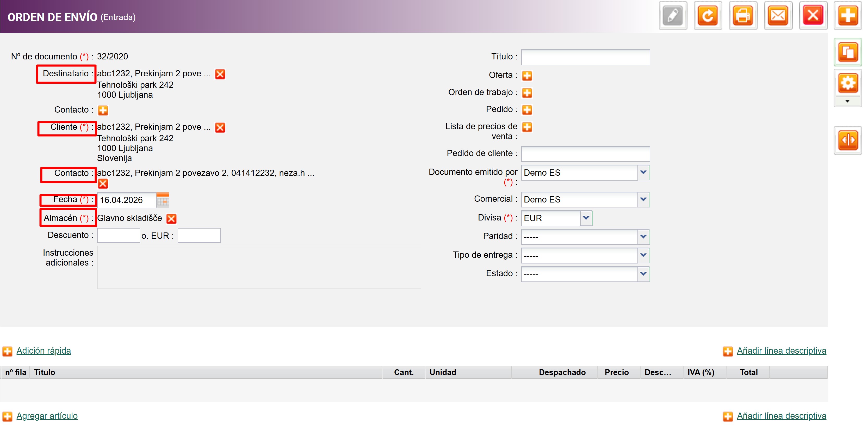Viewport: 868px width, 430px height.
Task: Expand the Comercial dropdown
Action: tap(643, 200)
